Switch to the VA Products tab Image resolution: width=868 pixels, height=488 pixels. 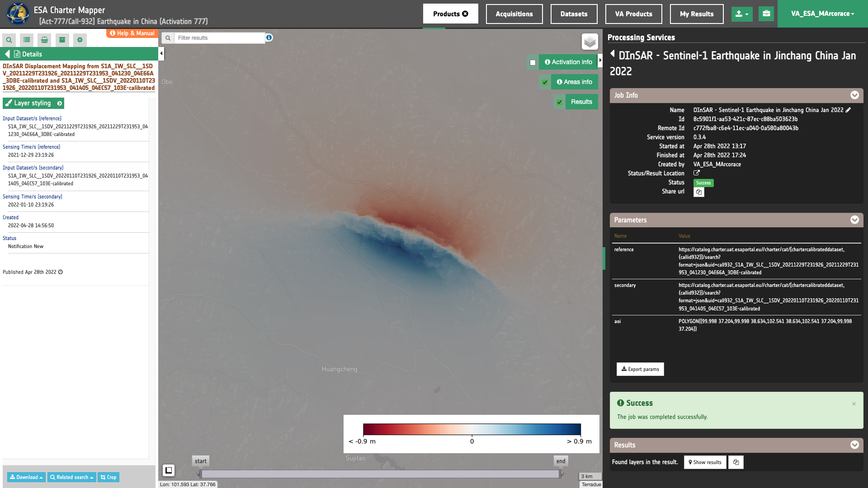tap(633, 14)
